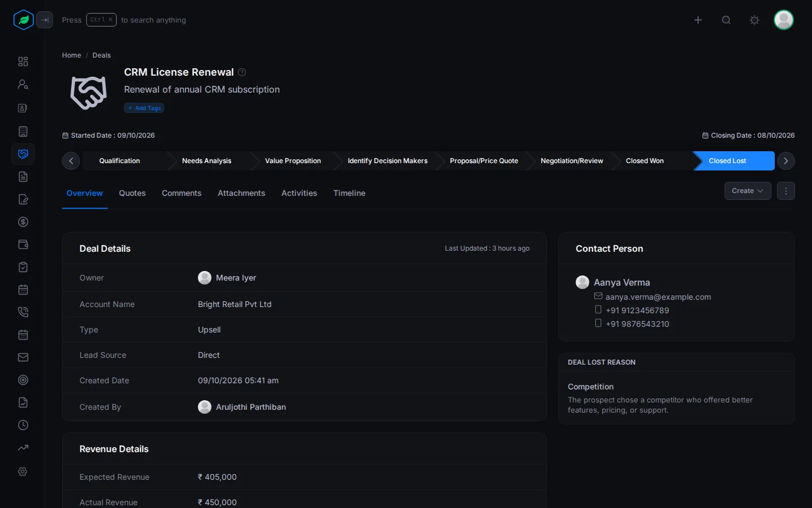Switch to the Comments tab

point(182,193)
